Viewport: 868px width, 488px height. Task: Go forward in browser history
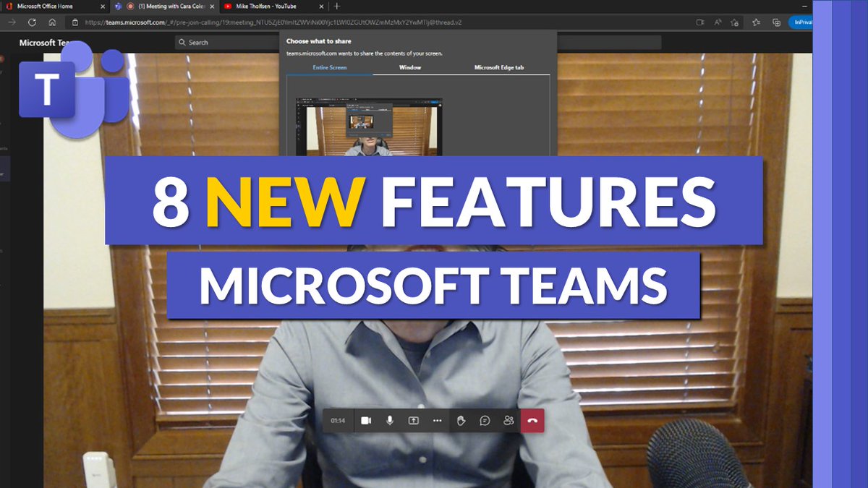12,22
